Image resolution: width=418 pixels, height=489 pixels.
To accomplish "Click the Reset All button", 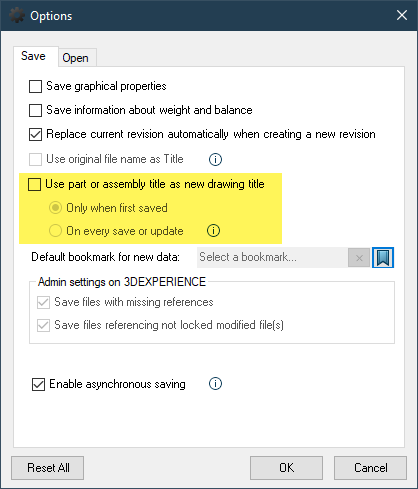I will pos(48,468).
